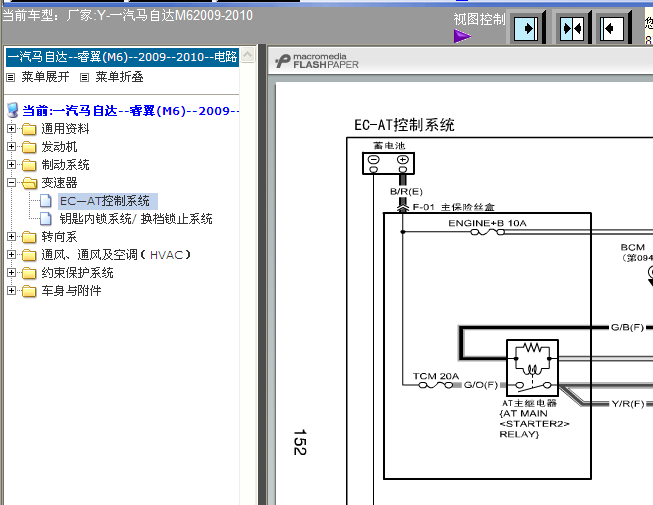
Task: Click the 蓄电池 battery symbol in diagram
Action: click(388, 163)
